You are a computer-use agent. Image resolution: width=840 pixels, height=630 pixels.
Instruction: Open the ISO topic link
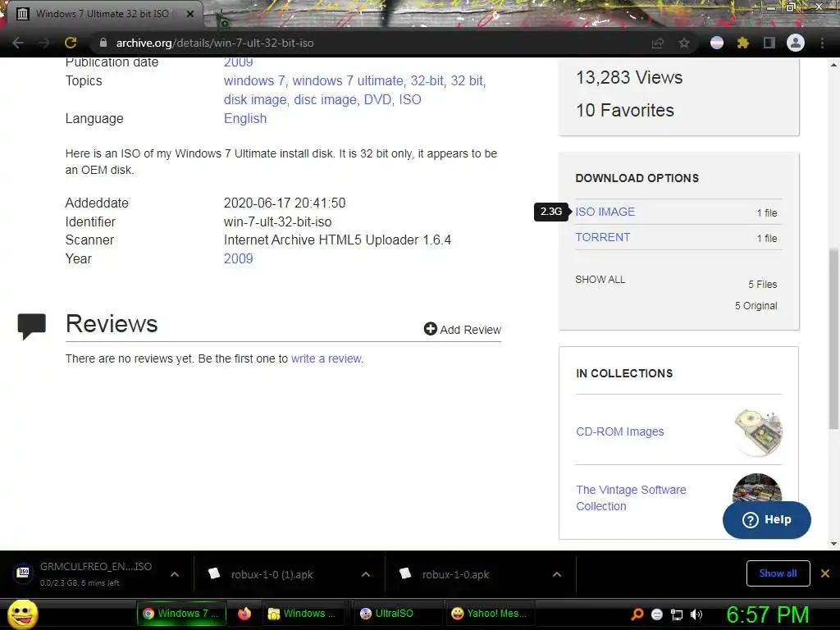410,99
